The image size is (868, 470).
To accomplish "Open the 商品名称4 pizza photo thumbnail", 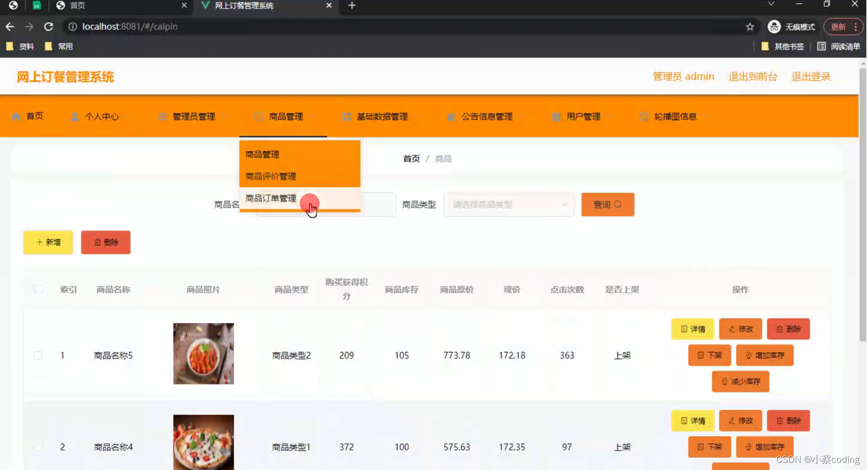I will click(x=203, y=442).
